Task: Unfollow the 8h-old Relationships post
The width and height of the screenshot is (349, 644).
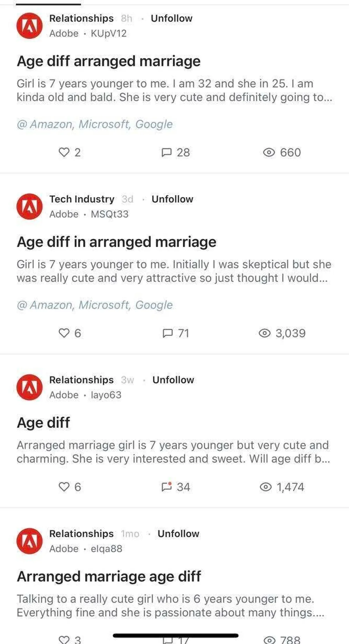Action: 171,18
